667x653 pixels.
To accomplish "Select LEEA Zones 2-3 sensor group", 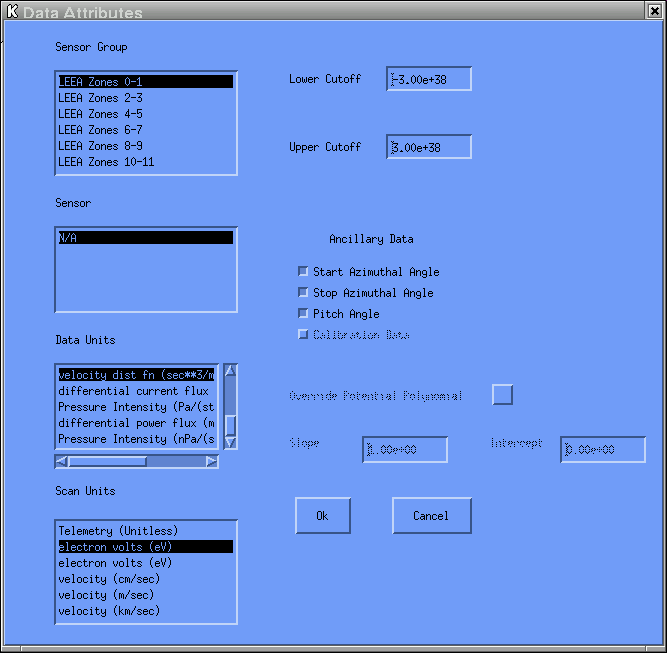I will point(145,98).
